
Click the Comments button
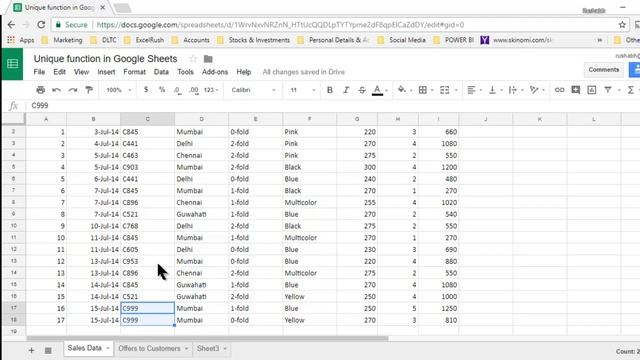pyautogui.click(x=604, y=70)
